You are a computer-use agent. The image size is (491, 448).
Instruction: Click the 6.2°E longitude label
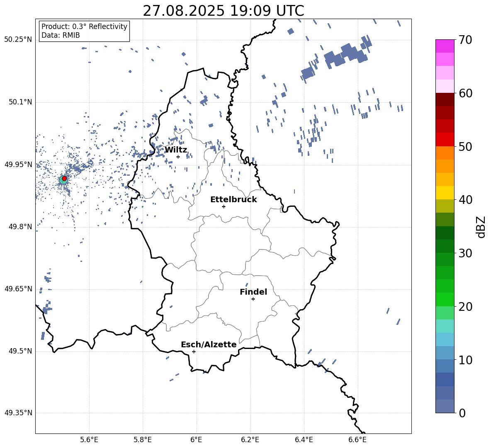tap(250, 440)
